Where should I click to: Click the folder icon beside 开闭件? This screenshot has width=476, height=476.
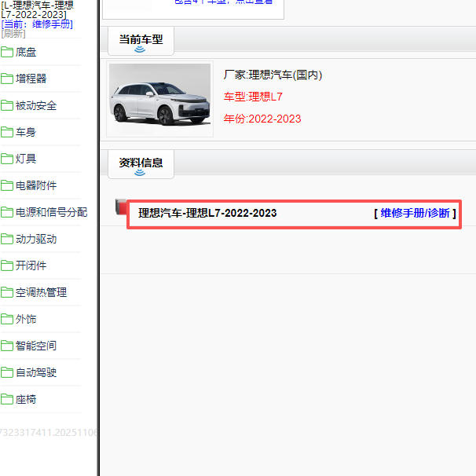point(7,265)
